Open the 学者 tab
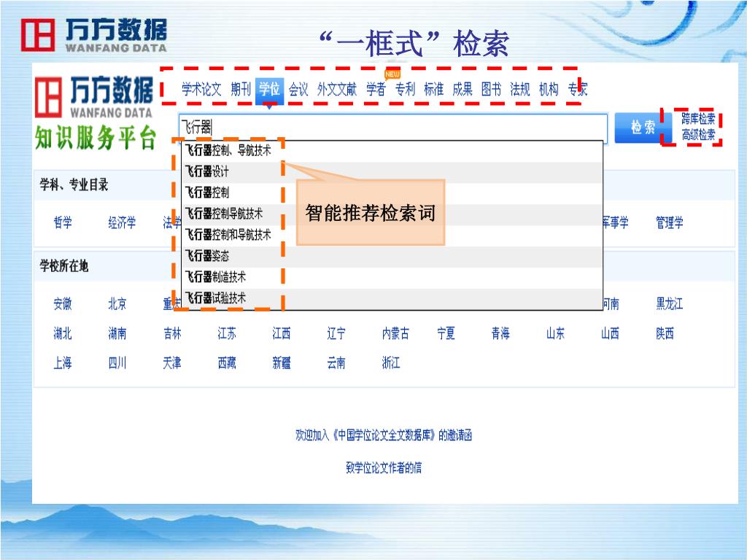 [376, 89]
